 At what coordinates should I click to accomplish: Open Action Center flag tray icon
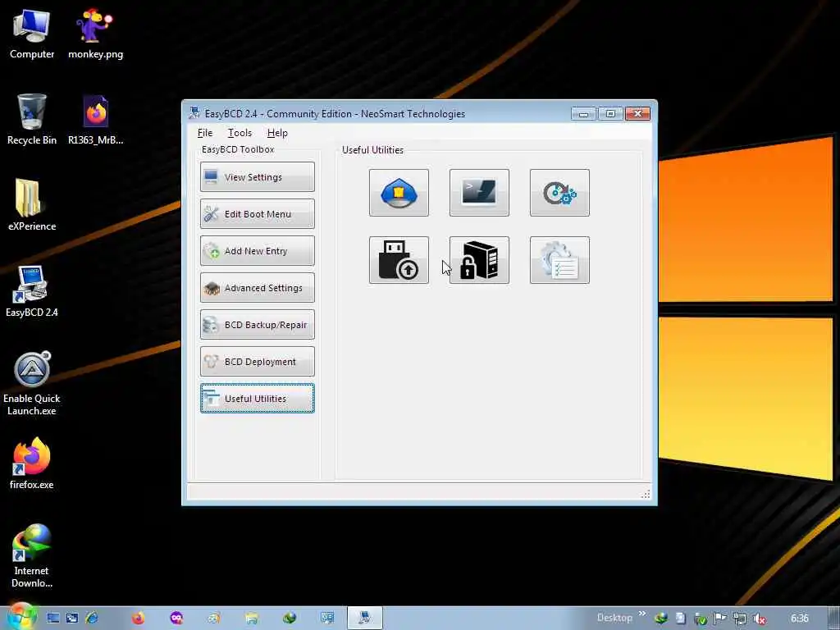[x=720, y=619]
